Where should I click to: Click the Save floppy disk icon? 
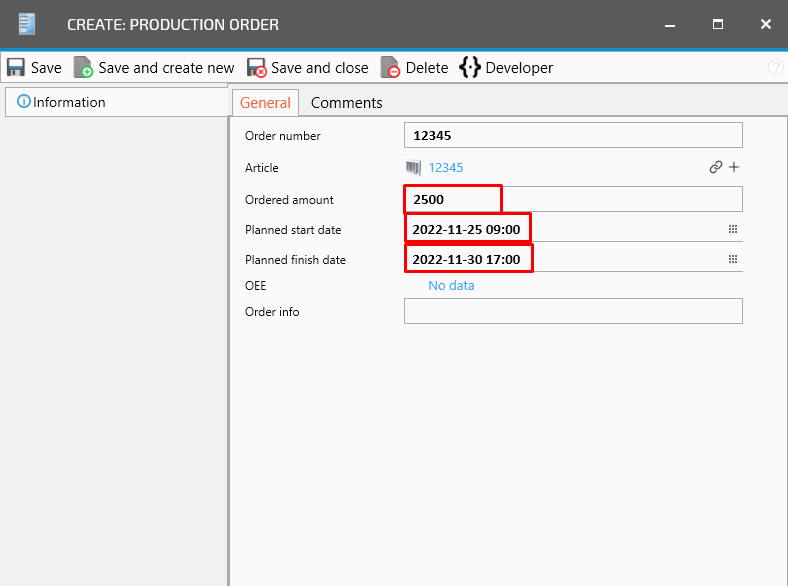point(16,68)
